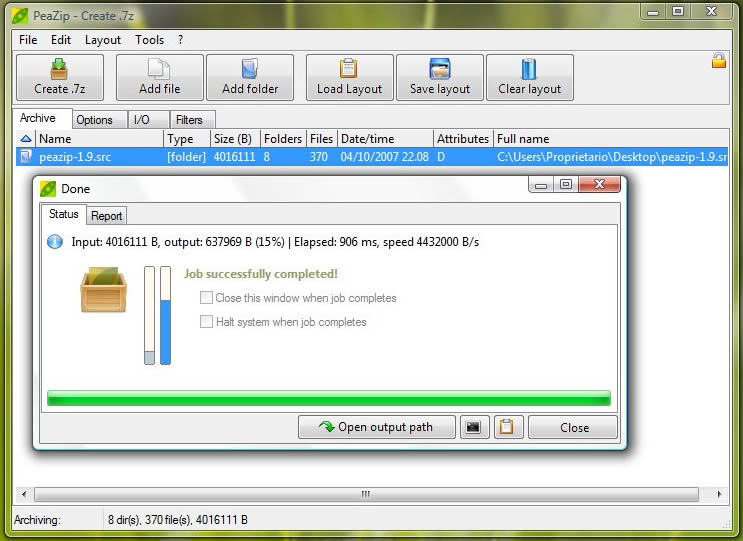This screenshot has height=541, width=743.
Task: Minimize the PeaZip main window
Action: [x=653, y=11]
